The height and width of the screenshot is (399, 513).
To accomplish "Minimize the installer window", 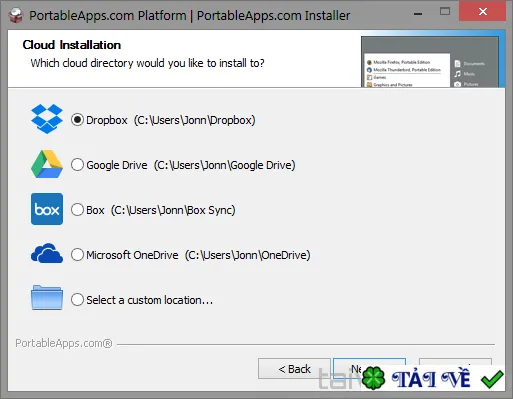I will point(418,13).
